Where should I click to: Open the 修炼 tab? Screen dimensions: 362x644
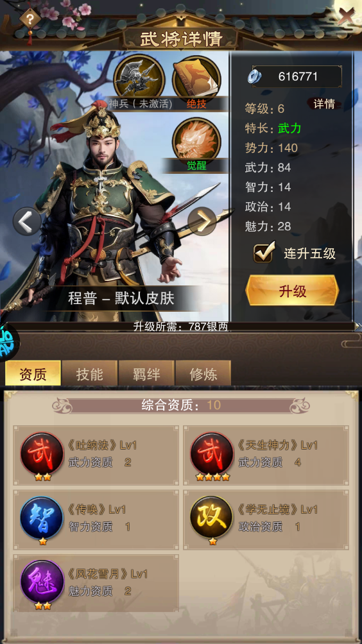tap(203, 373)
